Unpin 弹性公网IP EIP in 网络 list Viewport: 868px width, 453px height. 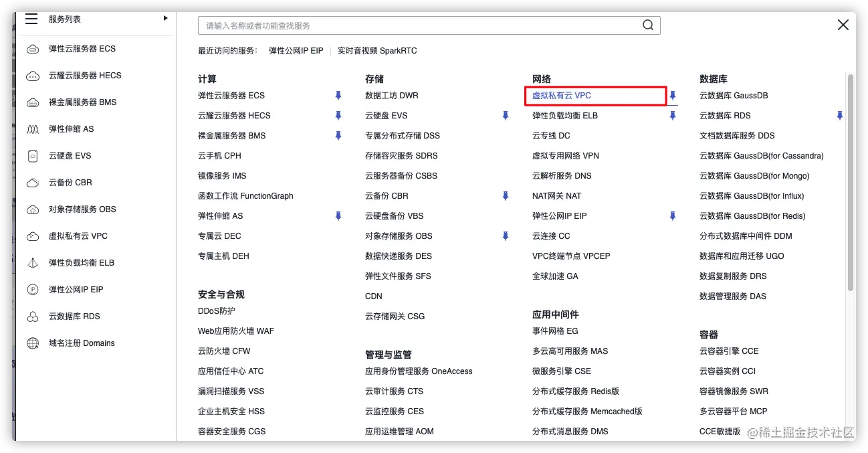pyautogui.click(x=673, y=216)
